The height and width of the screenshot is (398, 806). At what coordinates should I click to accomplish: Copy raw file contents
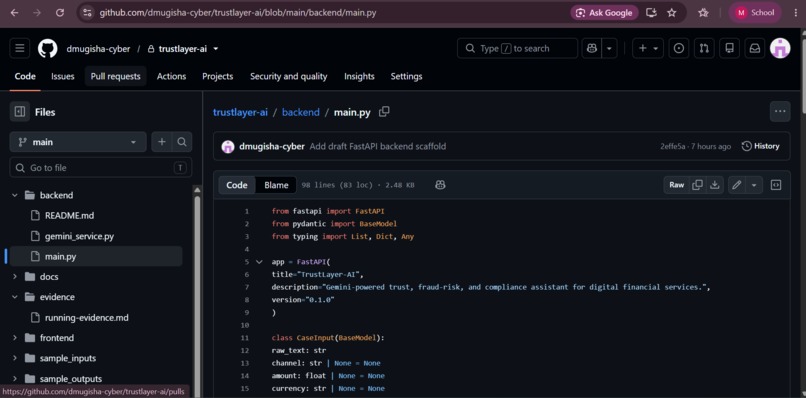698,185
